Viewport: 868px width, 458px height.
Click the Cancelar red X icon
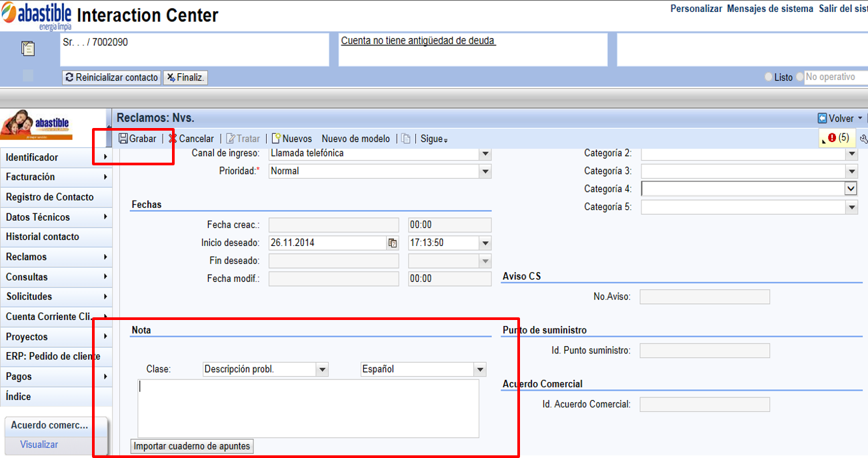click(173, 139)
